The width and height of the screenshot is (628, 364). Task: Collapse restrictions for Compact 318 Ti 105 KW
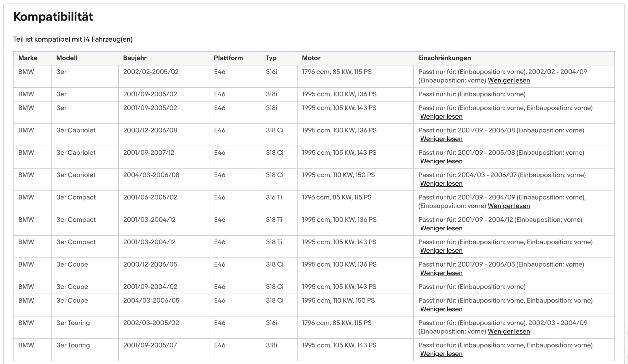pos(441,251)
